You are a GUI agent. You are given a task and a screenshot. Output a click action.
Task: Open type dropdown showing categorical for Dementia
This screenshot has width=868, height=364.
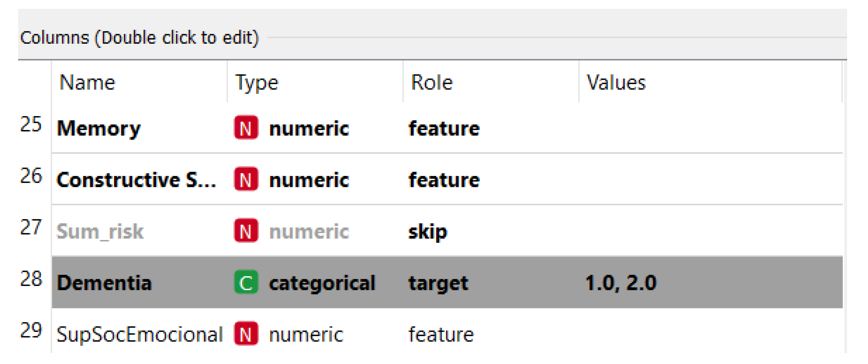tap(322, 283)
